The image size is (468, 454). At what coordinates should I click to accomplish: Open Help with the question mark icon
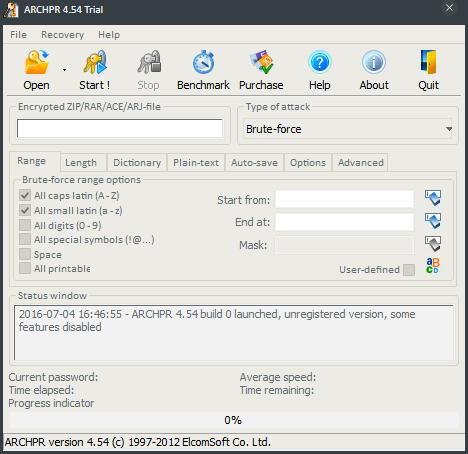tap(319, 62)
